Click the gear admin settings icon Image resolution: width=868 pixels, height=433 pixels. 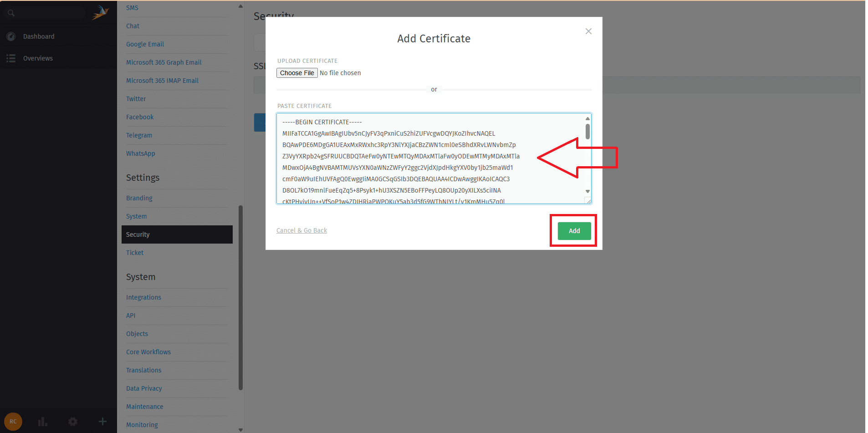pyautogui.click(x=73, y=422)
